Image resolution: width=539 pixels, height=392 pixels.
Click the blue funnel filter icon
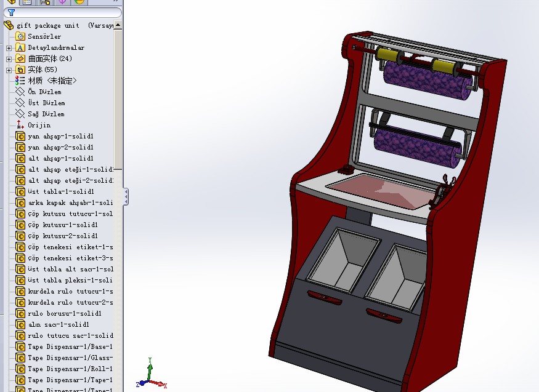11,13
